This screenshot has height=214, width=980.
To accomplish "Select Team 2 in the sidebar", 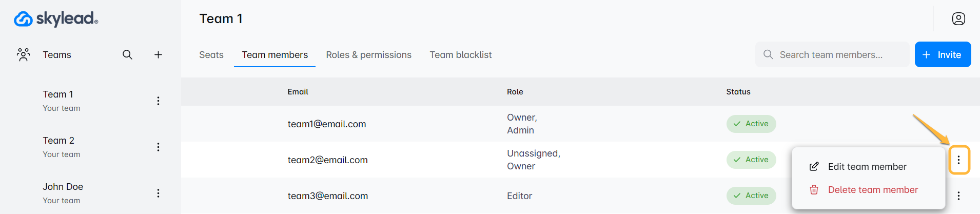I will coord(58,141).
